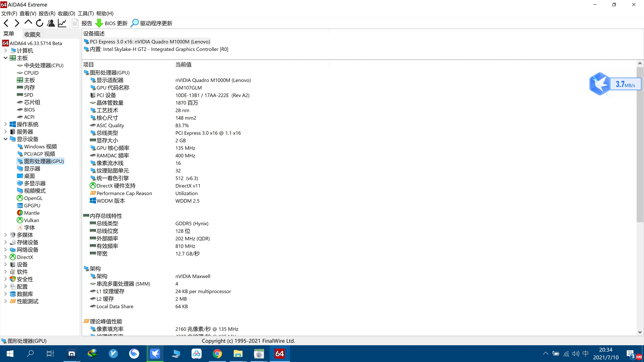This screenshot has width=644, height=362.
Task: Open the graph chart toolbar icon
Action: pos(62,23)
